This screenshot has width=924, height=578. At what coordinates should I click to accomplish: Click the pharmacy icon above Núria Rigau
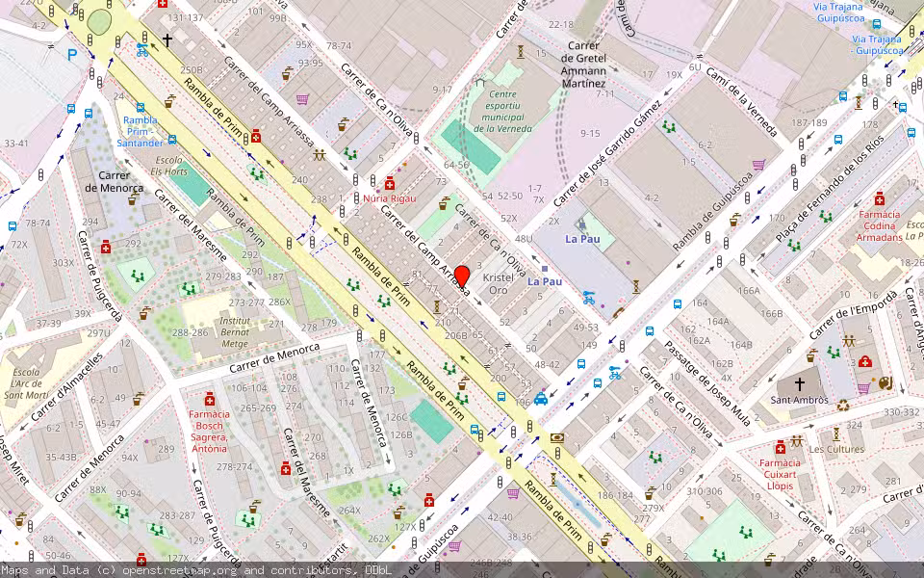tap(389, 184)
